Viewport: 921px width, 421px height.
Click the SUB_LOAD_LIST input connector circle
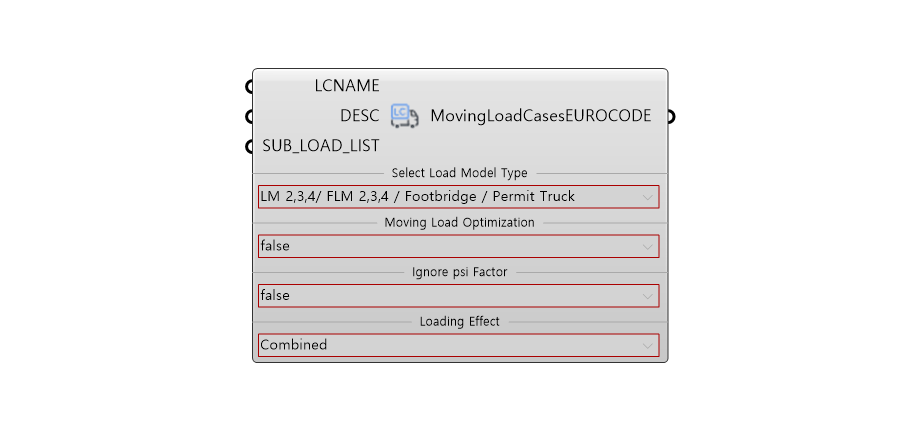[x=249, y=146]
